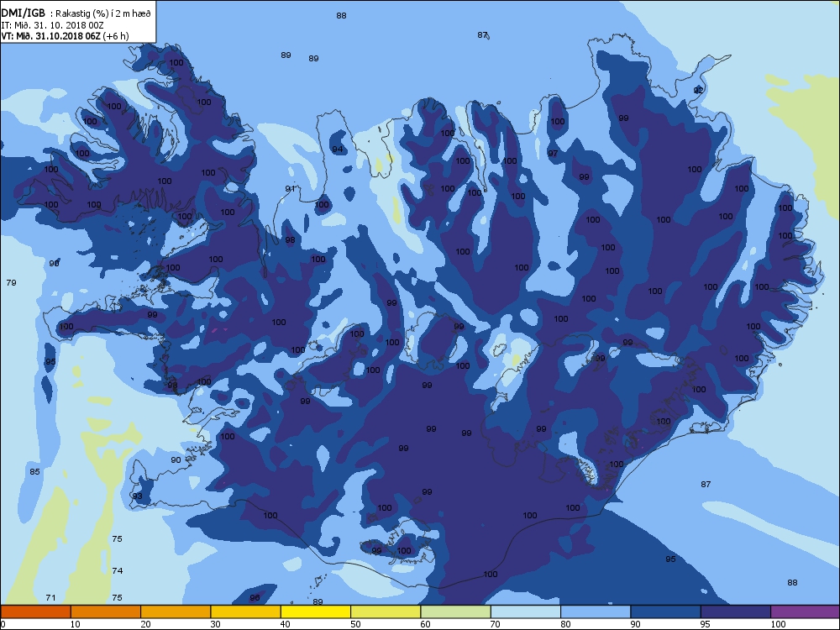This screenshot has height=630, width=840.
Task: Click the '95' tick label on the color scale
Action: pos(706,623)
